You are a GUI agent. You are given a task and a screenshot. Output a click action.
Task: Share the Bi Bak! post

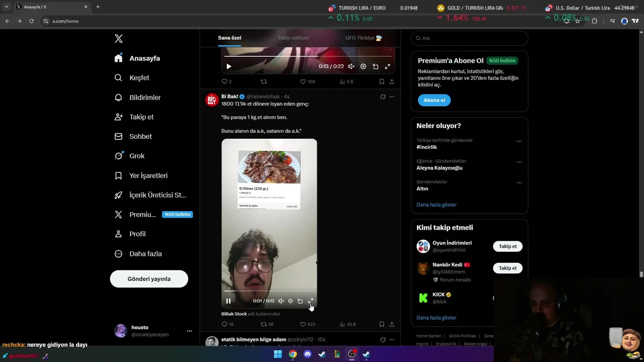[x=392, y=324]
